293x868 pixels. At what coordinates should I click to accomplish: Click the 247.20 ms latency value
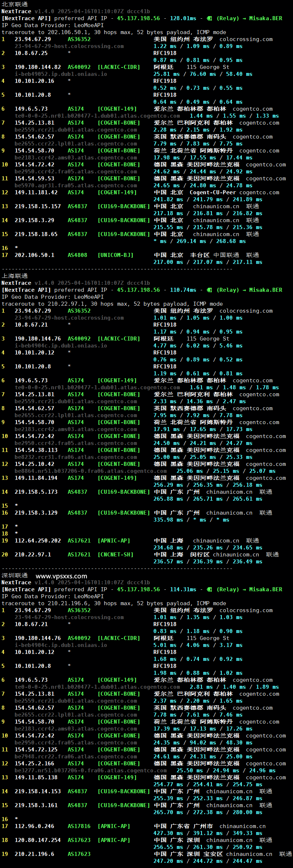(x=168, y=861)
